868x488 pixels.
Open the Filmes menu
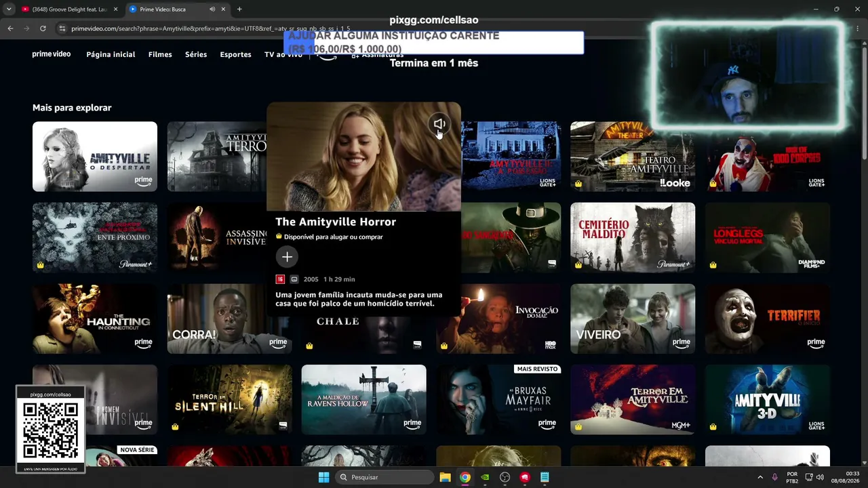[160, 54]
